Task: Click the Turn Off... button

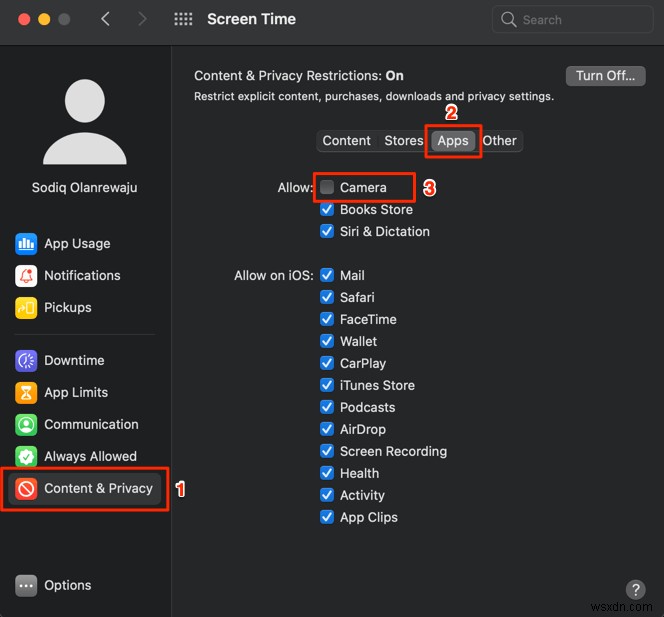Action: [606, 76]
